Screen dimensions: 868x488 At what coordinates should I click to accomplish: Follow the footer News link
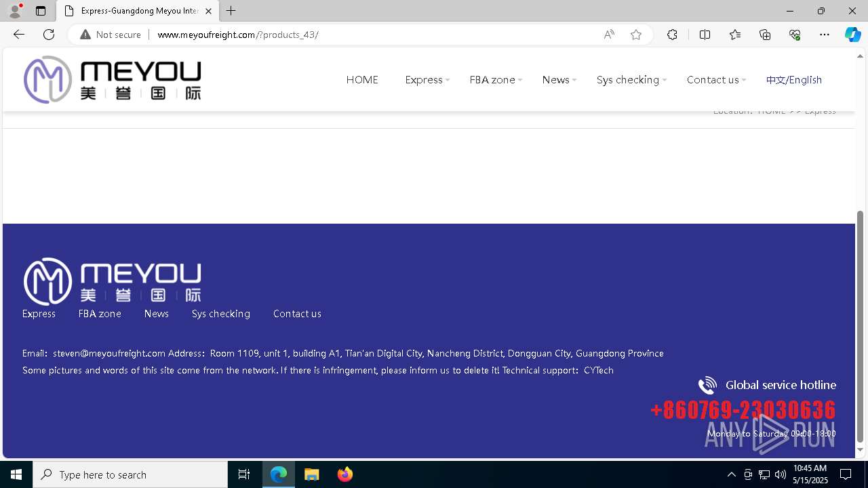coord(157,314)
